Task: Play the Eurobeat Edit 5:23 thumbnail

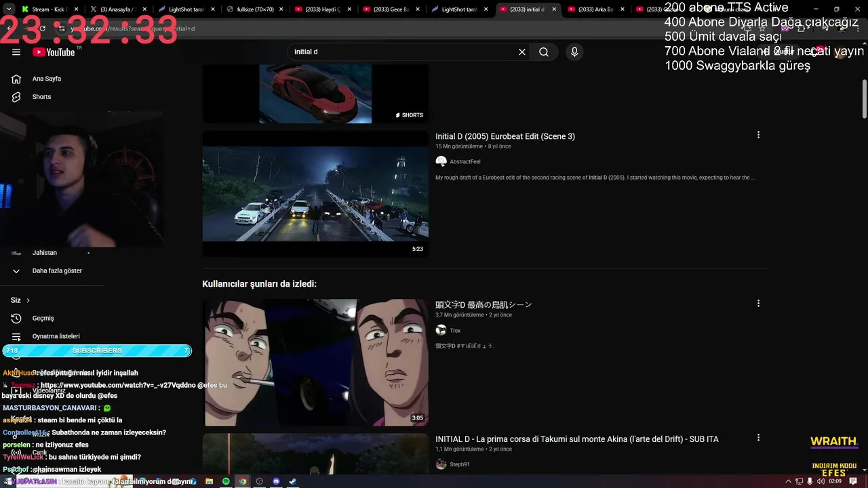Action: tap(315, 194)
